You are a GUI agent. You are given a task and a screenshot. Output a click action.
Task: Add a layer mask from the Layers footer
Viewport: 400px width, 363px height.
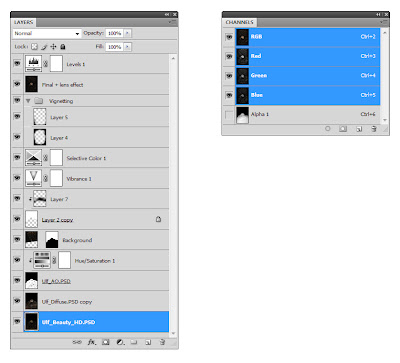(x=106, y=342)
